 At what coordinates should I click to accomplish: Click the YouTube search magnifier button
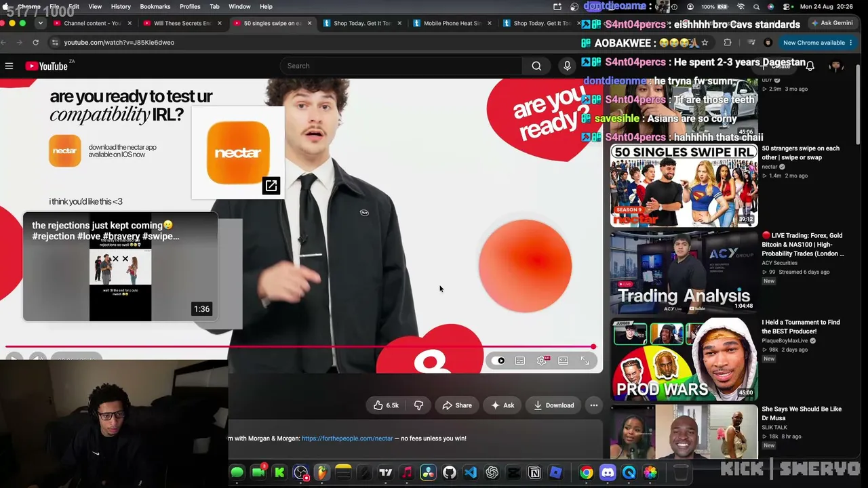point(536,66)
